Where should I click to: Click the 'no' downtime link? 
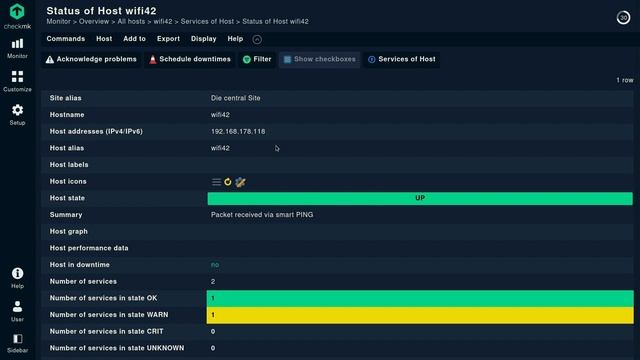click(215, 265)
